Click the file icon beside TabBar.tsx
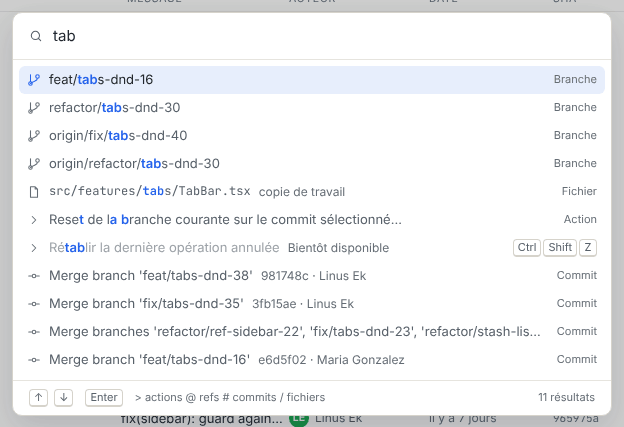This screenshot has height=427, width=624. pos(34,192)
